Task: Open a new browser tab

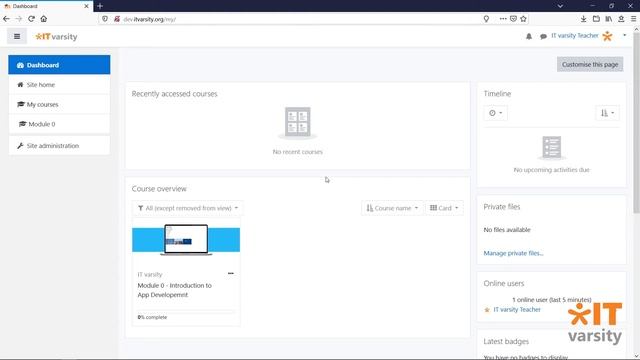Action: [100, 6]
